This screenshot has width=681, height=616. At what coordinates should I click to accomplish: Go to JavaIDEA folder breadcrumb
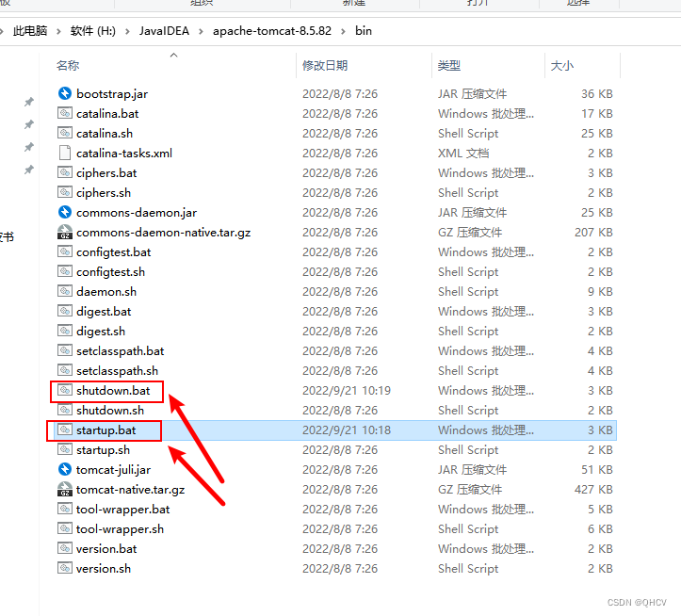point(164,31)
